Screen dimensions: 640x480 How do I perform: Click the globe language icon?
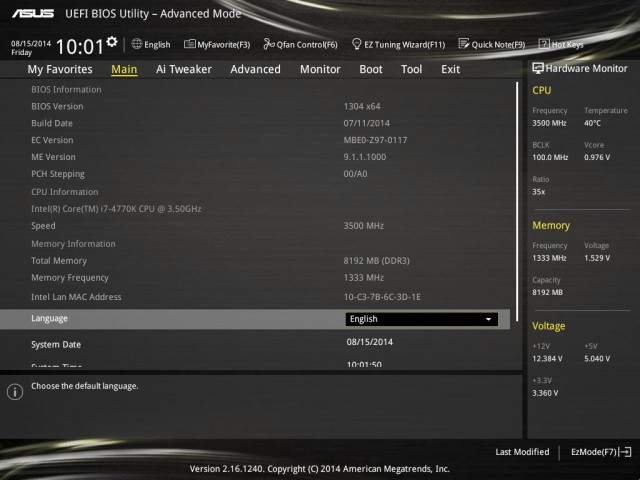(x=137, y=44)
